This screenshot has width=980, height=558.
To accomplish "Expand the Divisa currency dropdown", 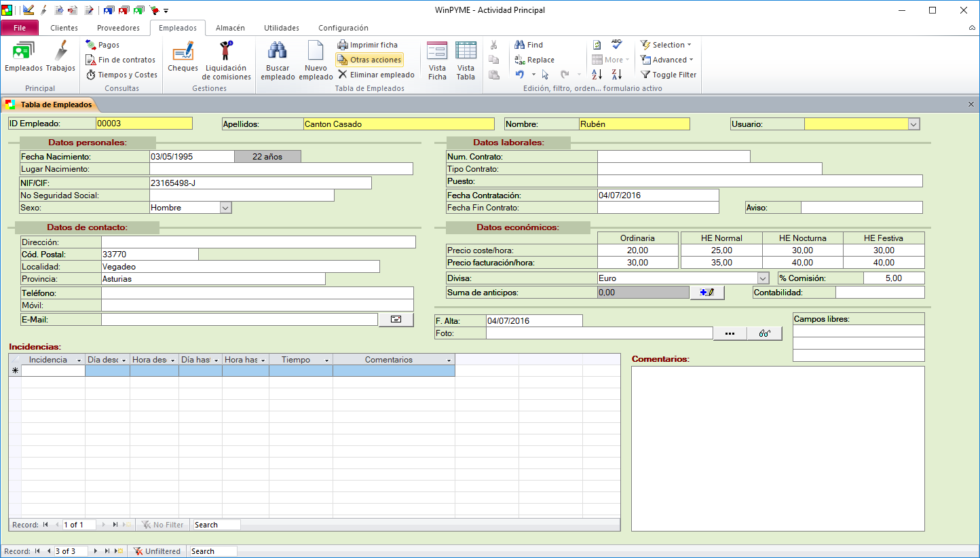I will pyautogui.click(x=763, y=278).
